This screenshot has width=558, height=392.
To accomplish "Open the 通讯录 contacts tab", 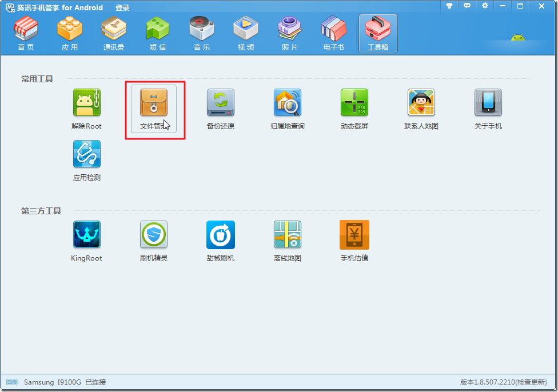I will click(114, 34).
